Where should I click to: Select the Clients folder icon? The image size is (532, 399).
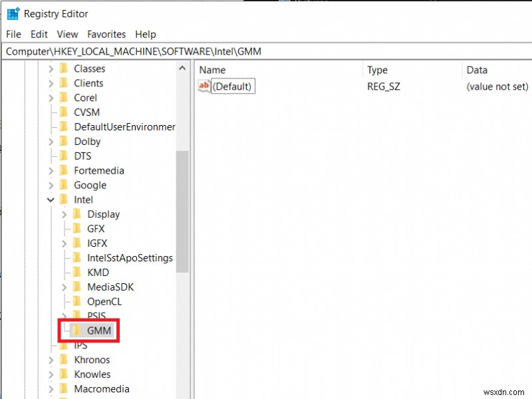63,83
